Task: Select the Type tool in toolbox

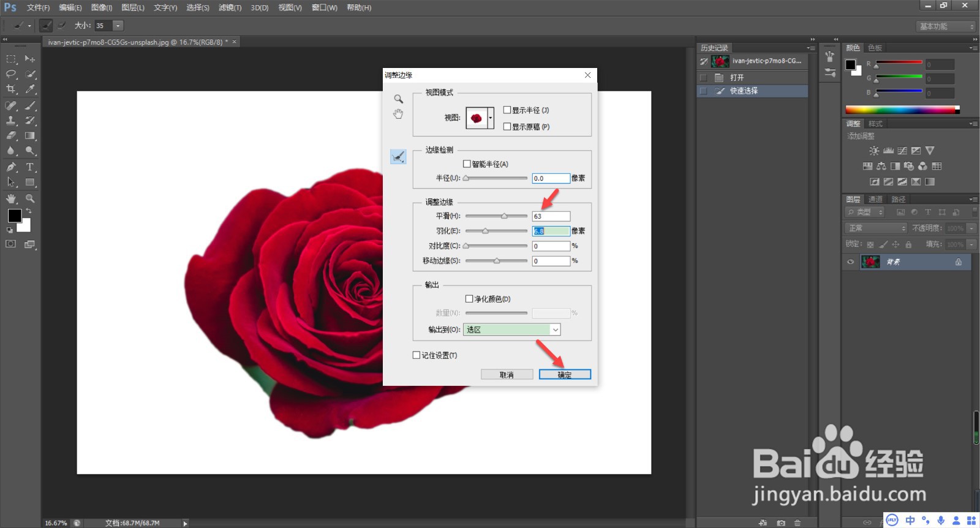Action: pos(29,167)
